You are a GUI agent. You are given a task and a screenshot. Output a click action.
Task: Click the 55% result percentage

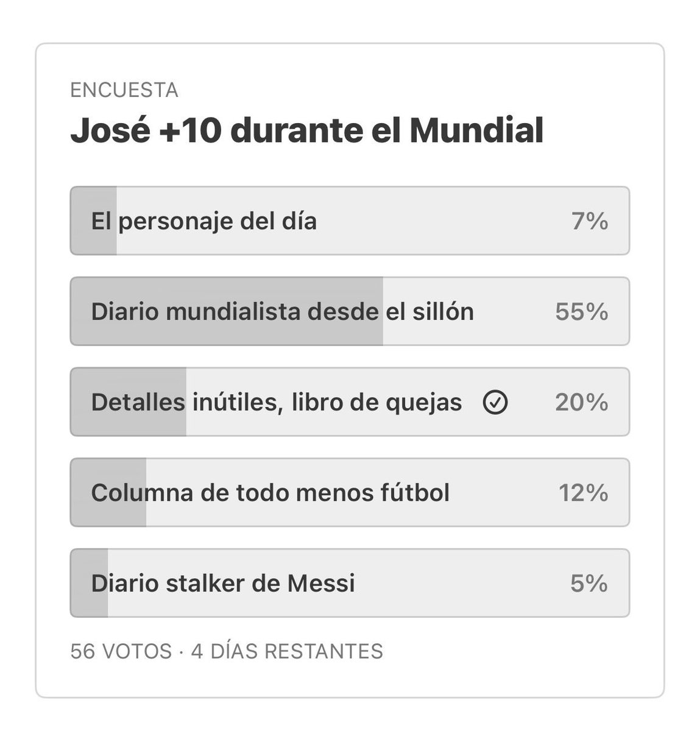pos(582,312)
